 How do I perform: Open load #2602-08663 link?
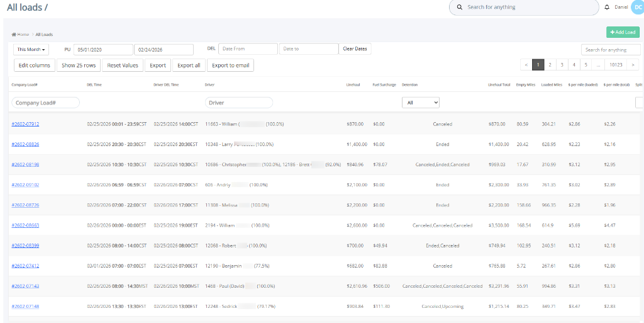pyautogui.click(x=25, y=225)
